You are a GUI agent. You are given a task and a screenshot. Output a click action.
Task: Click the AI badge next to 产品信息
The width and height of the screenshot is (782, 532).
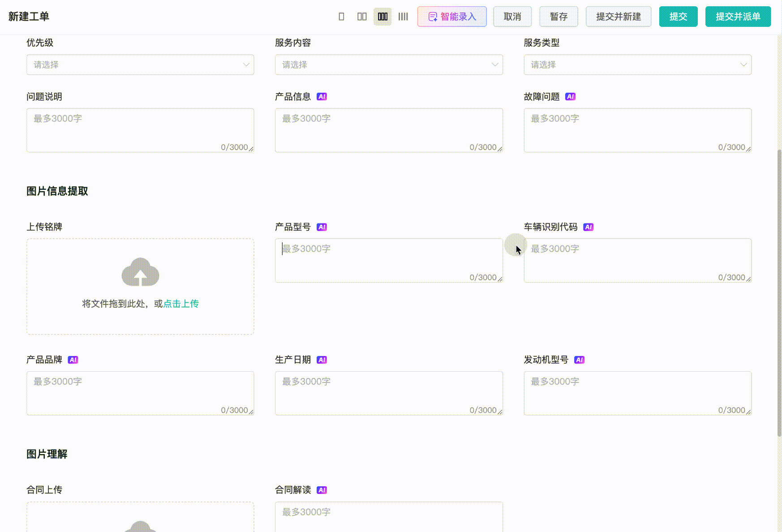322,97
